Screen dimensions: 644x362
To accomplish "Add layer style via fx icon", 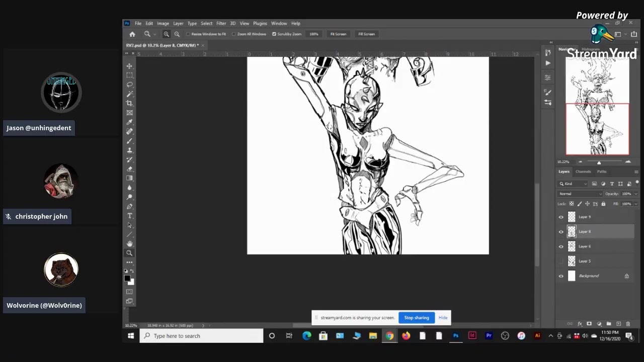I will coord(580,324).
